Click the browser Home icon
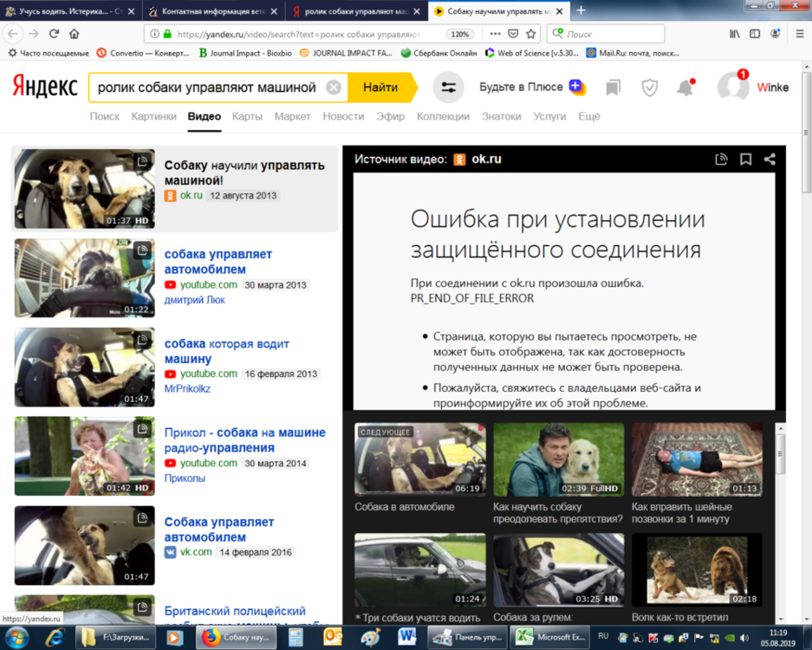Image resolution: width=812 pixels, height=650 pixels. pyautogui.click(x=75, y=33)
